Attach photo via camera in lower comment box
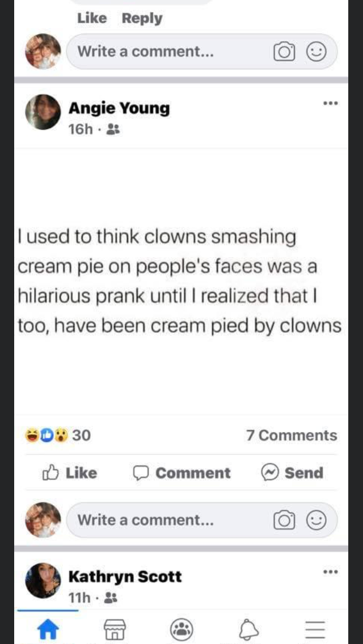 [284, 520]
